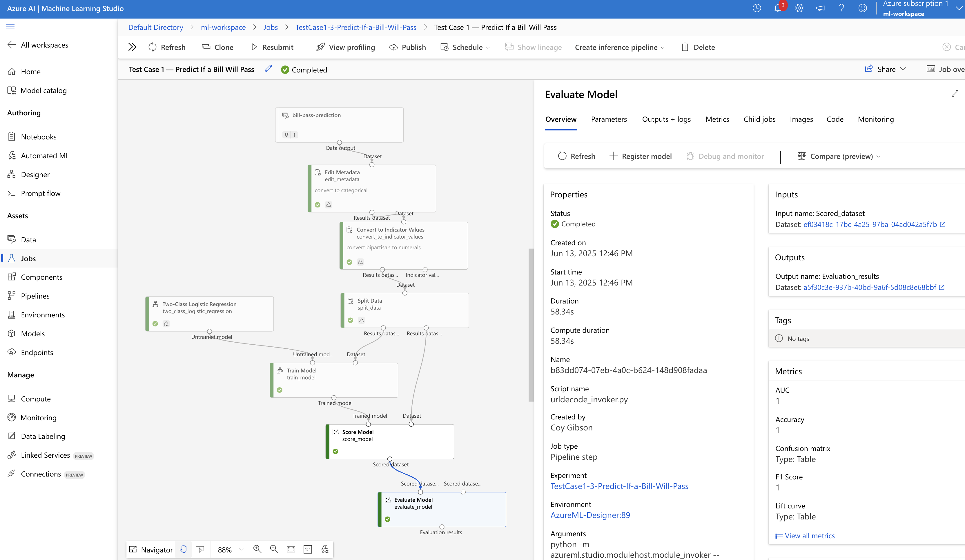Go to ml-workspace breadcrumb
Image resolution: width=965 pixels, height=560 pixels.
click(x=223, y=27)
